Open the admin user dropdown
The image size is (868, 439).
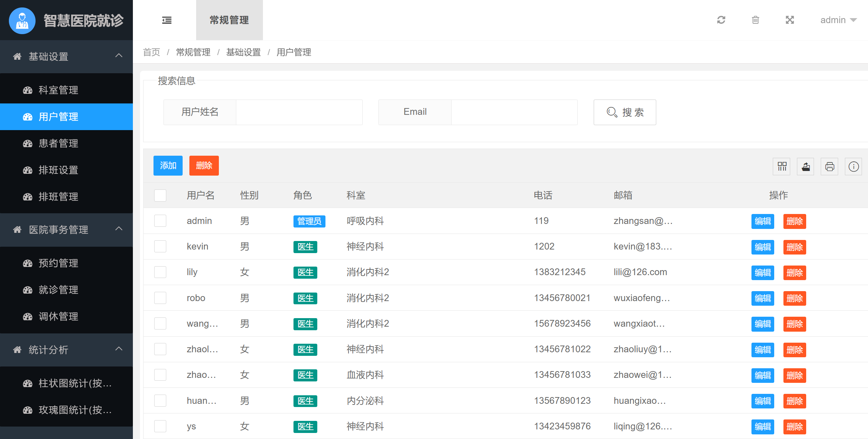(838, 20)
